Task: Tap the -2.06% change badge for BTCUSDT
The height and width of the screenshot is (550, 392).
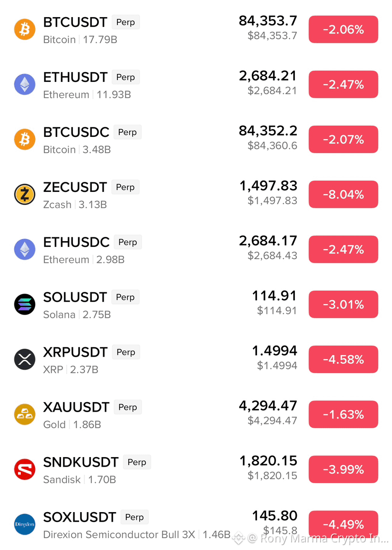Action: click(343, 29)
